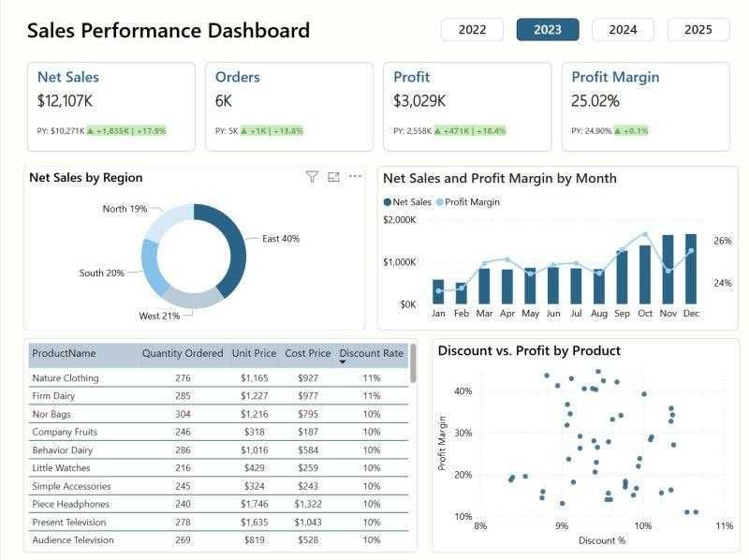This screenshot has height=560, width=749.
Task: Click the Profit Margin KPI card
Action: 646,107
